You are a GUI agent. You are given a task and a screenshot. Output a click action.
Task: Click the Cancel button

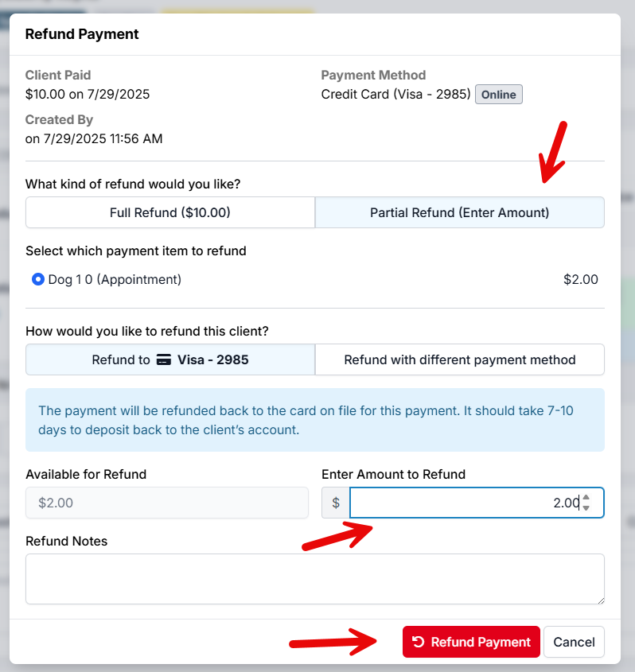(574, 642)
